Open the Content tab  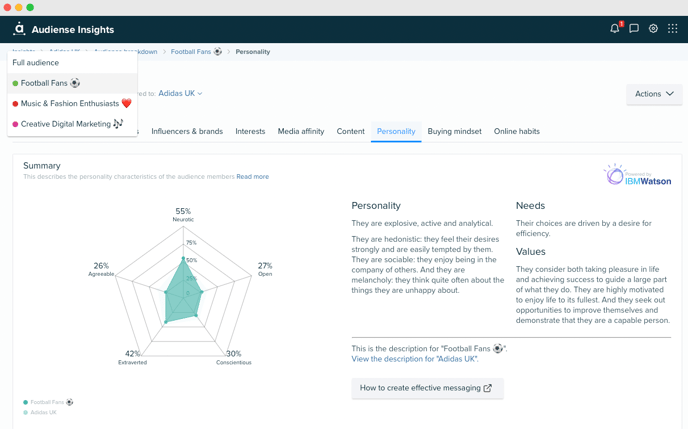point(351,131)
